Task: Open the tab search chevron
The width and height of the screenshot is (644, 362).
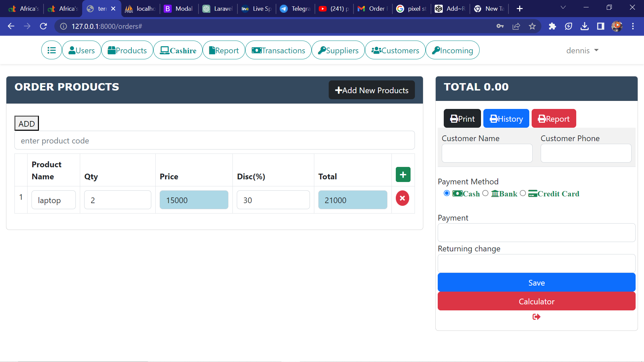Action: [563, 8]
